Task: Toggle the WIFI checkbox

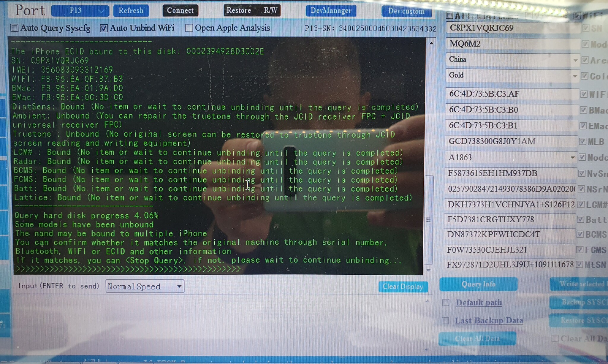Action: point(584,94)
